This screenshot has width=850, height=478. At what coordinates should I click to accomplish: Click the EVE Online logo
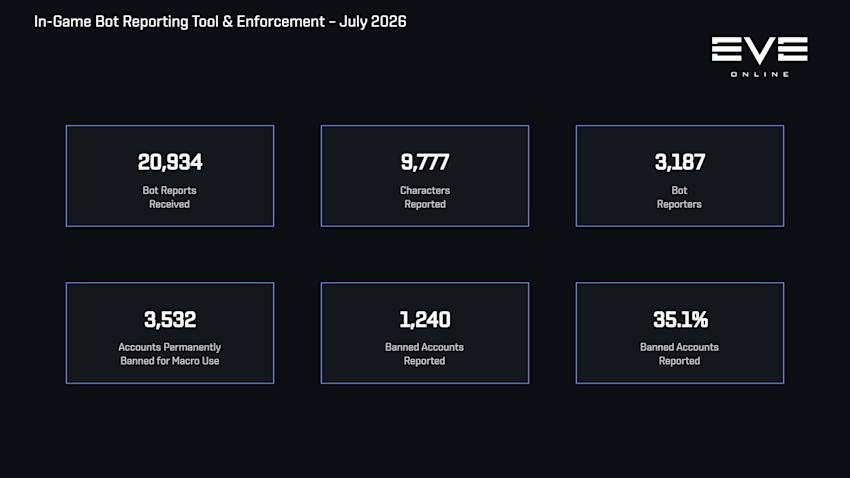(759, 57)
